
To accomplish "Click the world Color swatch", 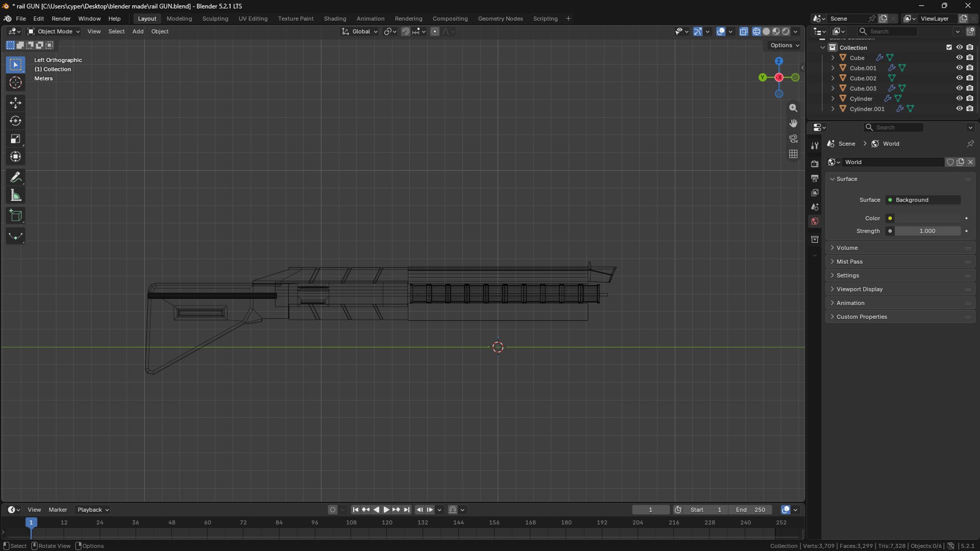I will click(928, 218).
